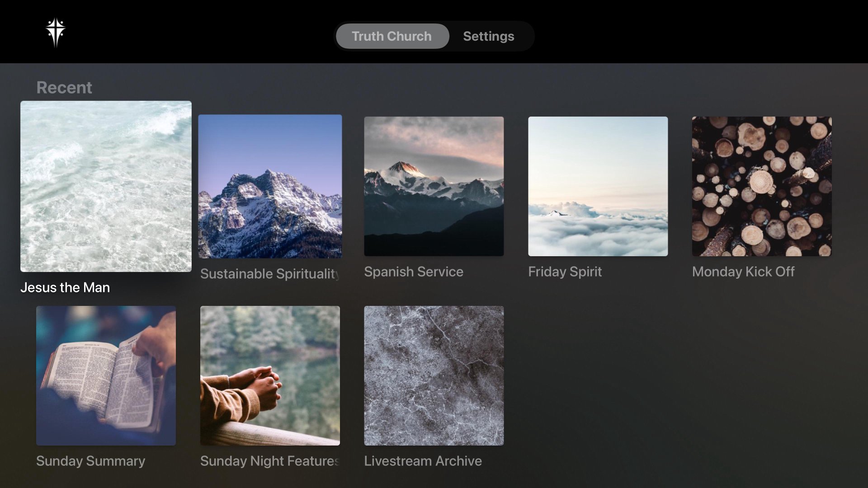Click the Livestream Archive title text
This screenshot has height=488, width=868.
click(423, 461)
